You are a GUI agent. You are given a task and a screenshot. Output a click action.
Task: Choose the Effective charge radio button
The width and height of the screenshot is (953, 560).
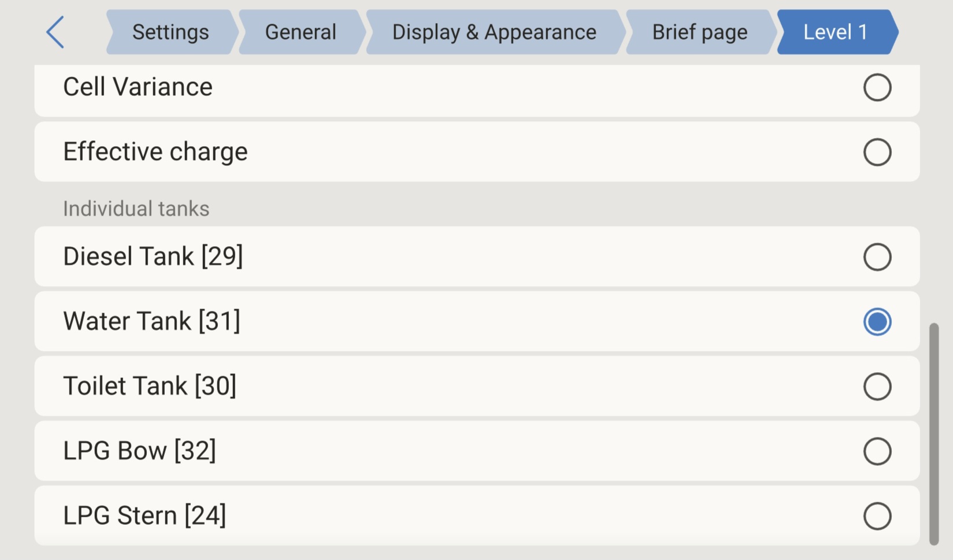pos(877,153)
